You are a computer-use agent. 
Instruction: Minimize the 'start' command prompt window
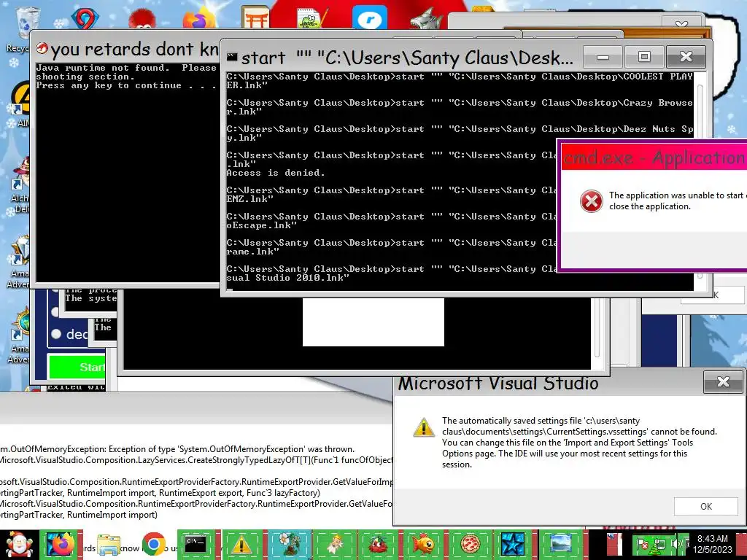pyautogui.click(x=603, y=57)
